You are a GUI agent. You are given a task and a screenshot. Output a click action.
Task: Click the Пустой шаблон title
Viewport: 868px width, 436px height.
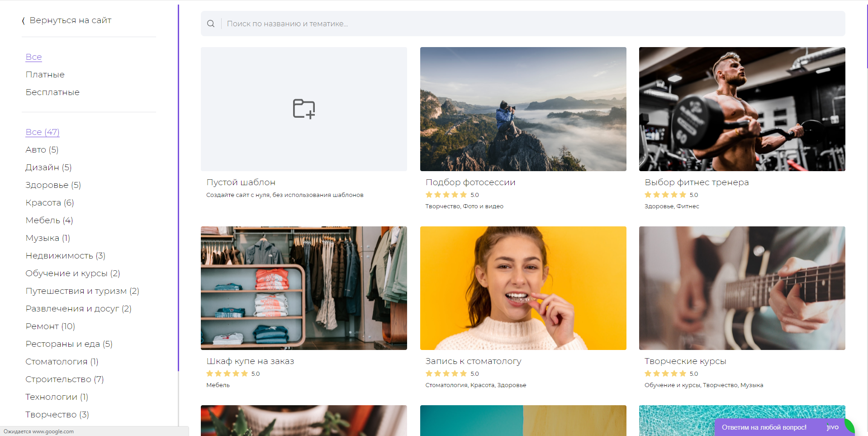pyautogui.click(x=241, y=182)
